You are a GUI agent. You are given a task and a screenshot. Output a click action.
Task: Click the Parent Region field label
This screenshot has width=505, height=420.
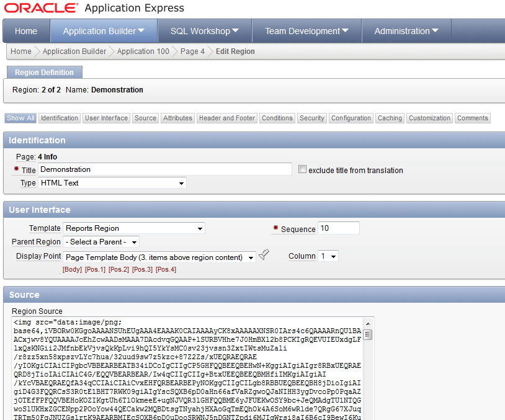coord(36,241)
